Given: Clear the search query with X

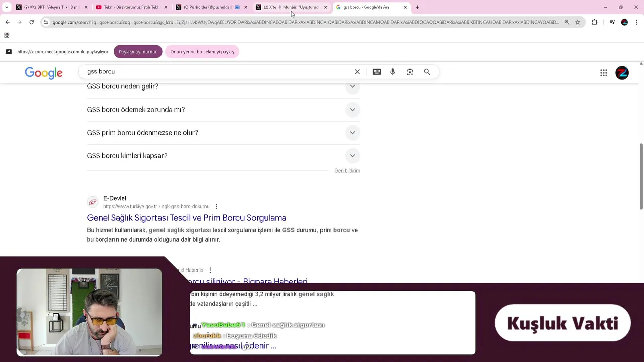Looking at the screenshot, I should [357, 72].
